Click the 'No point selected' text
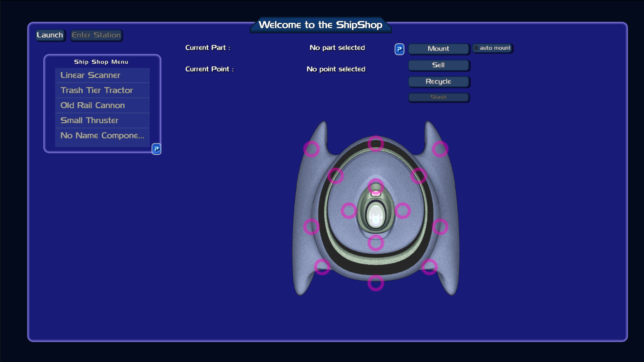This screenshot has width=644, height=362. pos(336,69)
